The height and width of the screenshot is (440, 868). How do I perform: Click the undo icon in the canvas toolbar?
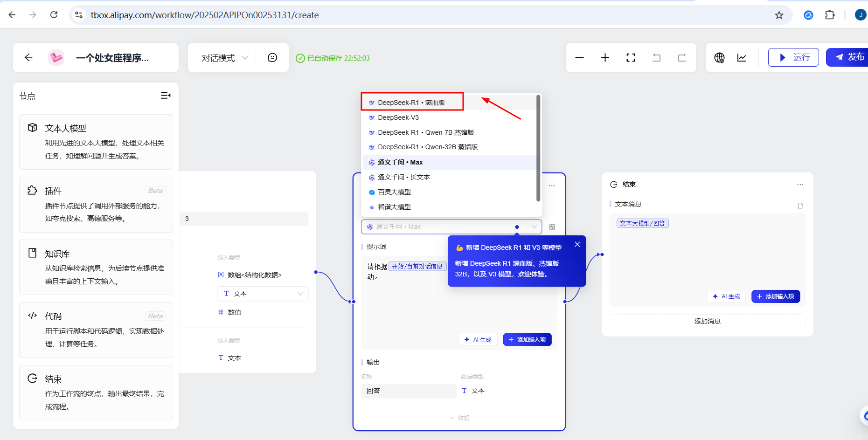656,58
